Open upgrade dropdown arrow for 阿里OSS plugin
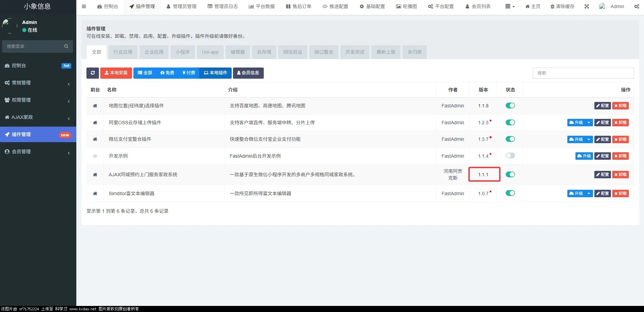 click(589, 123)
